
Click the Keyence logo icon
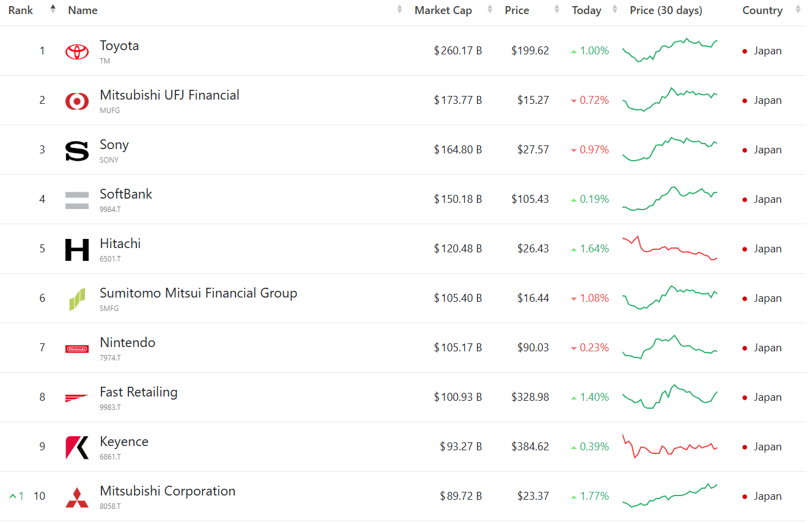pyautogui.click(x=77, y=447)
